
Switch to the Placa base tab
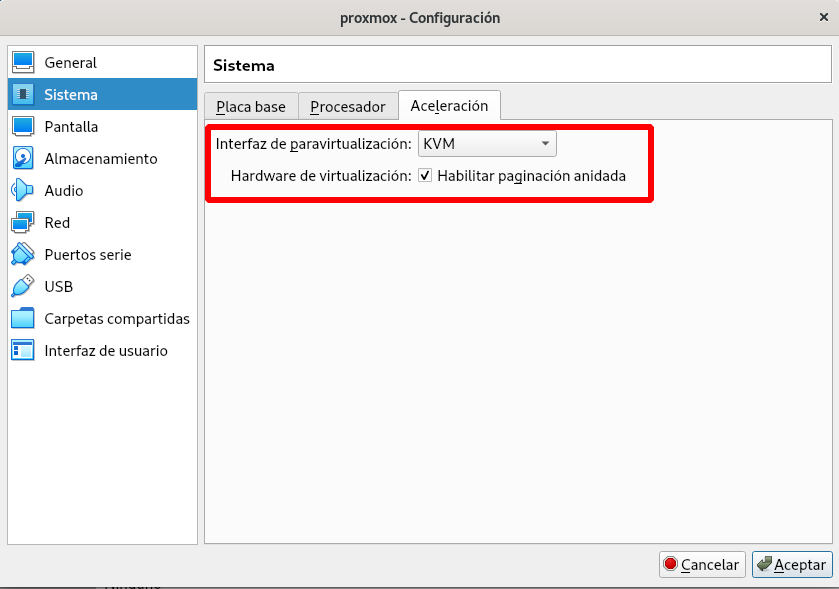click(x=251, y=107)
